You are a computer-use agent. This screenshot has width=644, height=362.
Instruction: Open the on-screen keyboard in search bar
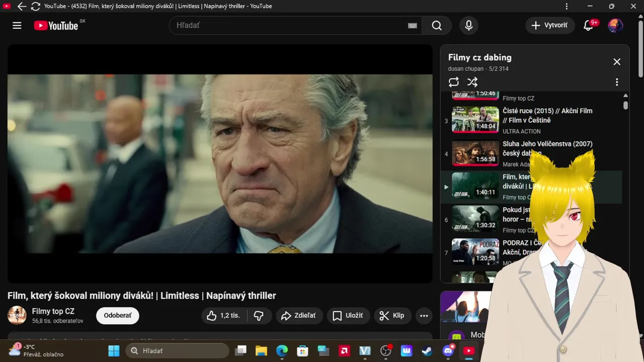(x=413, y=26)
